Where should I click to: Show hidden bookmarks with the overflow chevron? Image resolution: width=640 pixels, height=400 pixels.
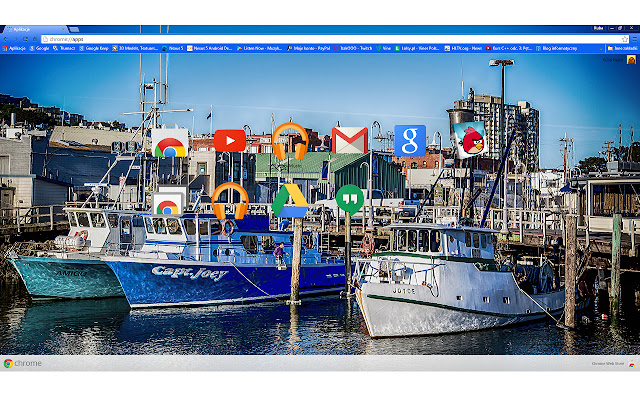pos(601,49)
